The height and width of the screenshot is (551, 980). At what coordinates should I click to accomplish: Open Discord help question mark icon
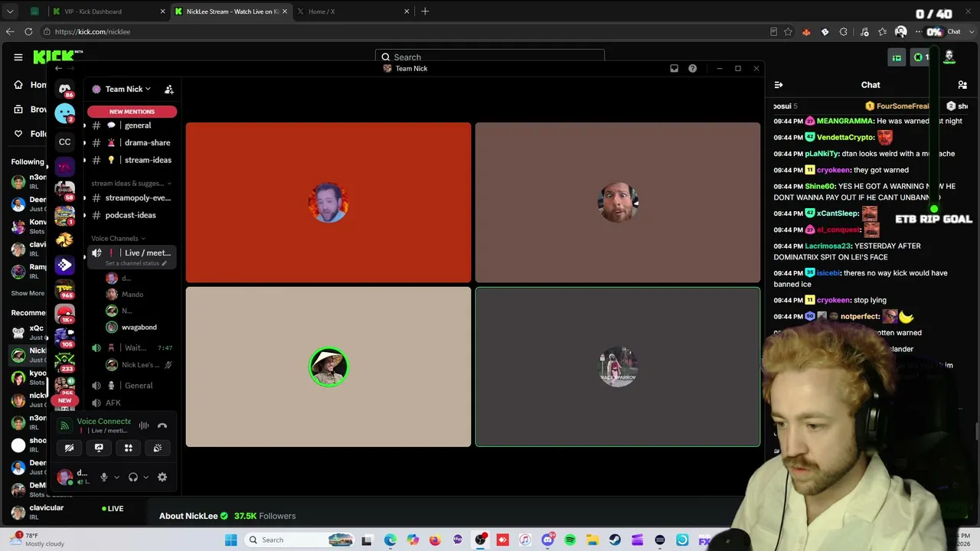click(x=692, y=69)
